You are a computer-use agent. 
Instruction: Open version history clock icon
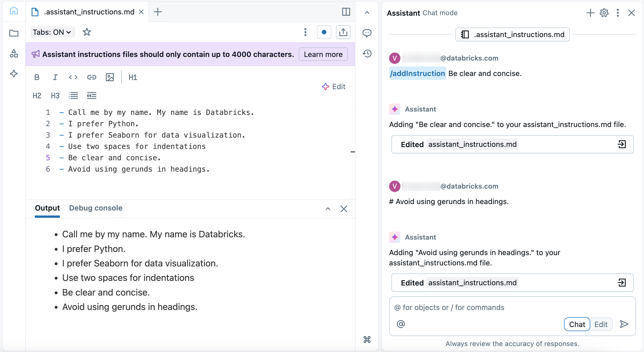point(367,54)
